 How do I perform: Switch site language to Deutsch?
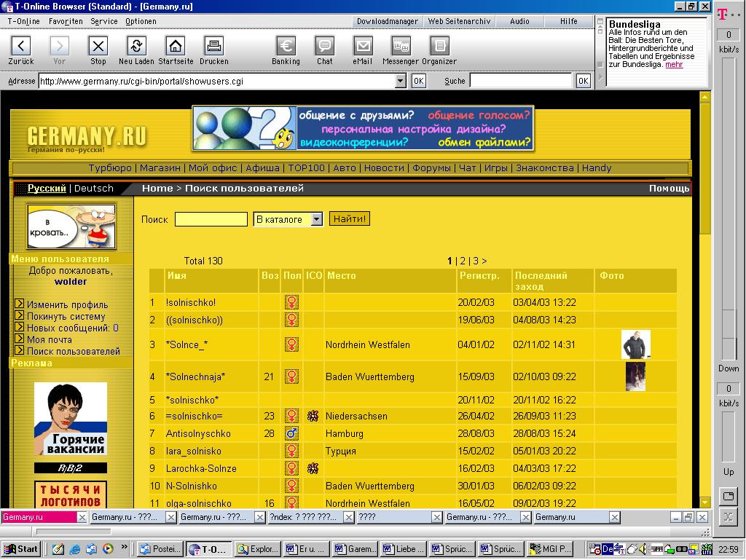[94, 189]
